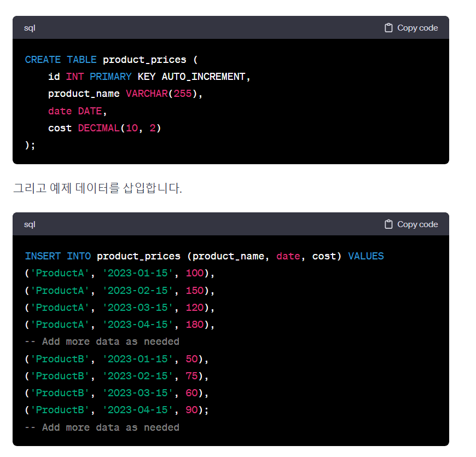The height and width of the screenshot is (457, 476).
Task: Click the line "product_name VARCHAR(255),"
Action: pyautogui.click(x=125, y=94)
